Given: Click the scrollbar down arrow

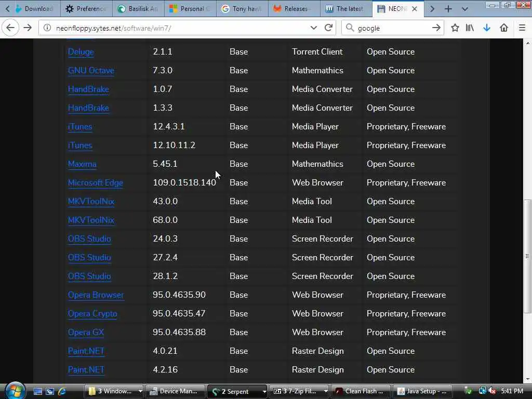Looking at the screenshot, I should (527, 379).
